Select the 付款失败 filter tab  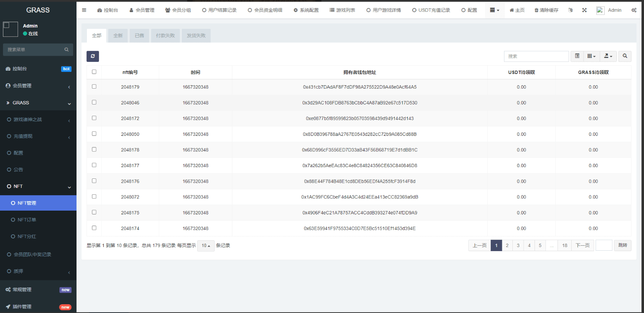[x=165, y=36]
